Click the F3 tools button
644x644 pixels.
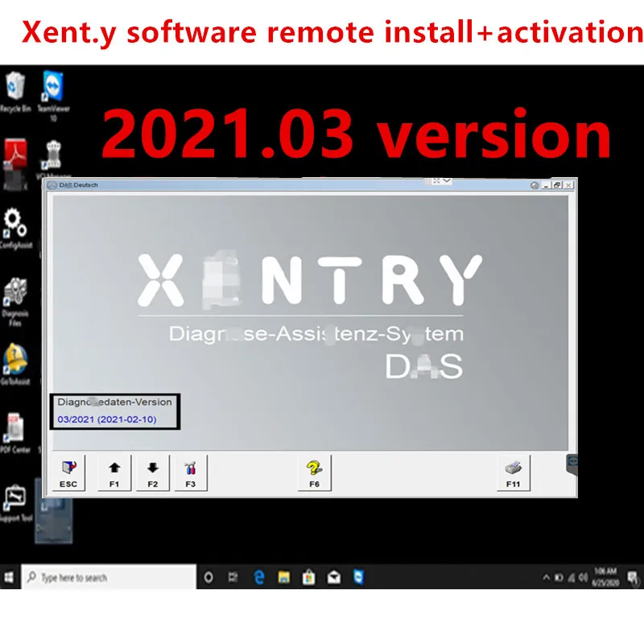[x=191, y=473]
